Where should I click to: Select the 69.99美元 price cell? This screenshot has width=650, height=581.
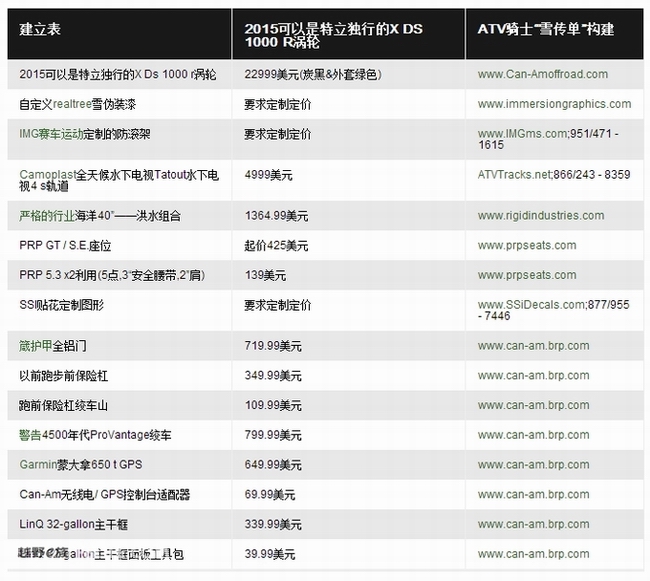click(348, 495)
